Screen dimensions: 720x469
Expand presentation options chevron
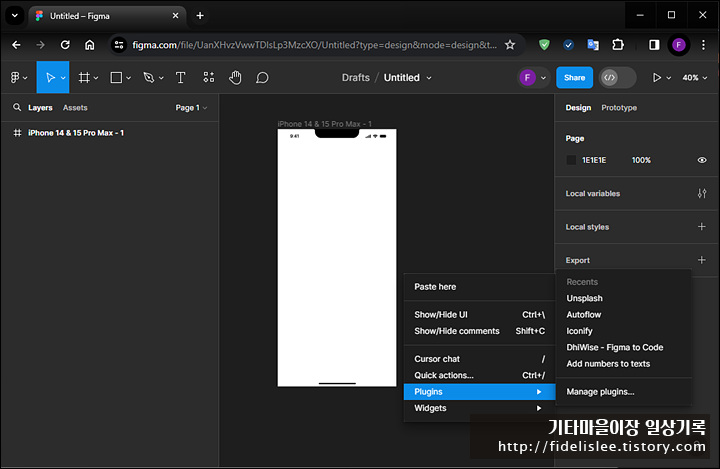pos(669,78)
